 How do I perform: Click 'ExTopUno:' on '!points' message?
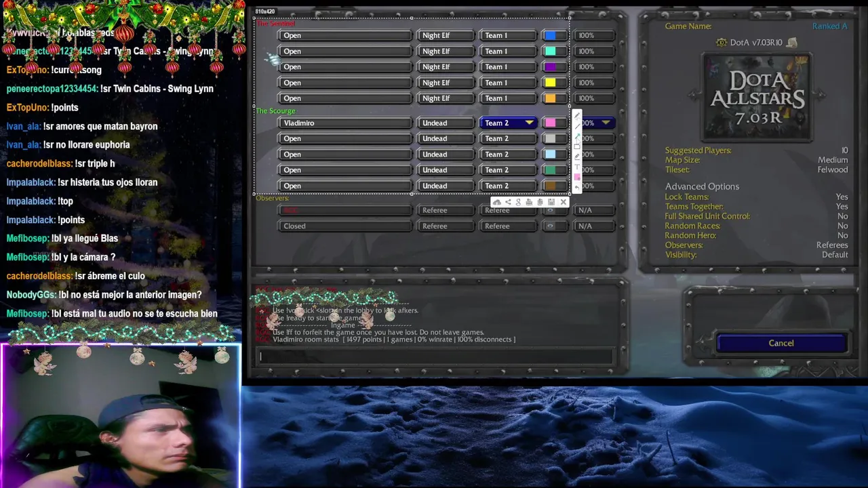[27, 107]
